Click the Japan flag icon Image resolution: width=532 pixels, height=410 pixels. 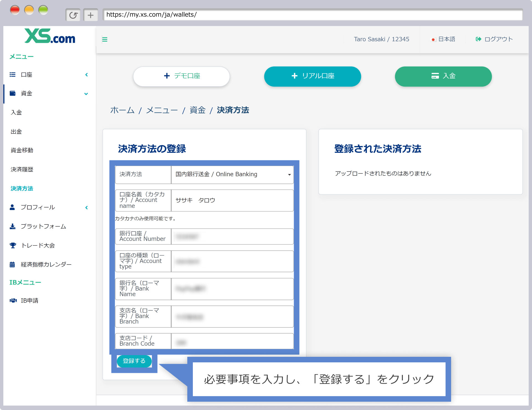point(433,40)
